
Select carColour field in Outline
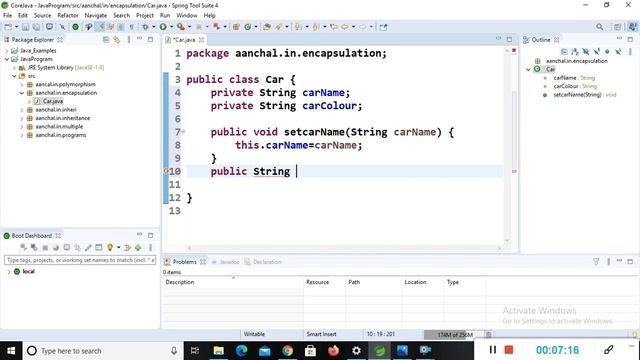pos(570,86)
